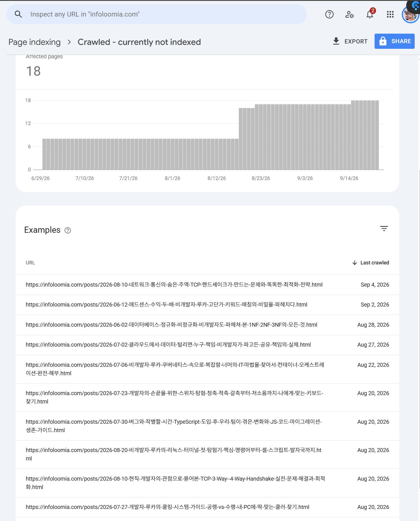Open the 2026-07-02 클라우드에서 URL row
Image resolution: width=420 pixels, height=521 pixels.
click(x=207, y=345)
